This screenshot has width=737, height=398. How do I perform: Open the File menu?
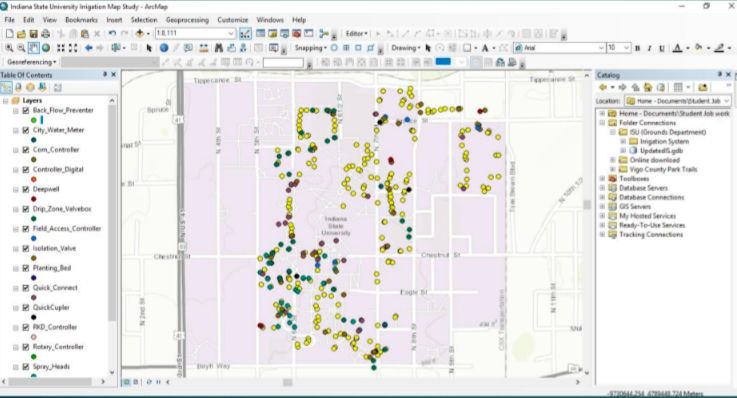pos(9,20)
